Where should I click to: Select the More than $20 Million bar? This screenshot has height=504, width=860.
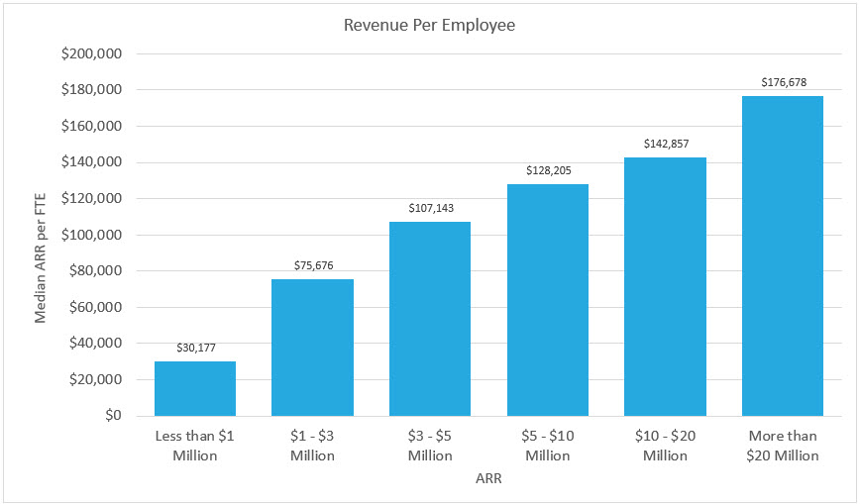(783, 255)
